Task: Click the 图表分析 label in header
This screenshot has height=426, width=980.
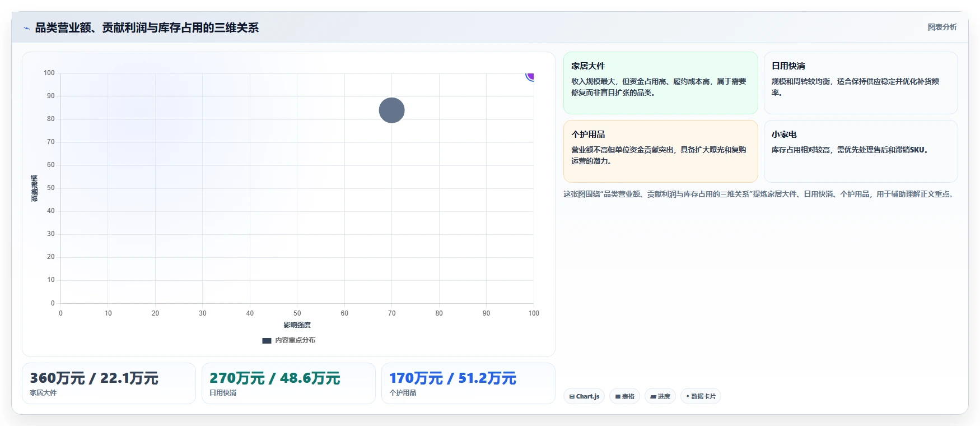Action: coord(942,27)
